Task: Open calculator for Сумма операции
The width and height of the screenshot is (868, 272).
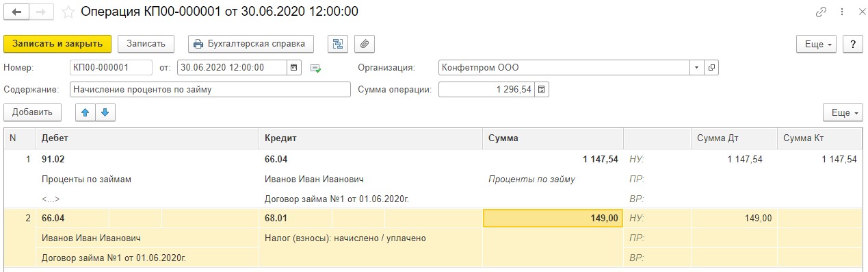Action: (542, 90)
